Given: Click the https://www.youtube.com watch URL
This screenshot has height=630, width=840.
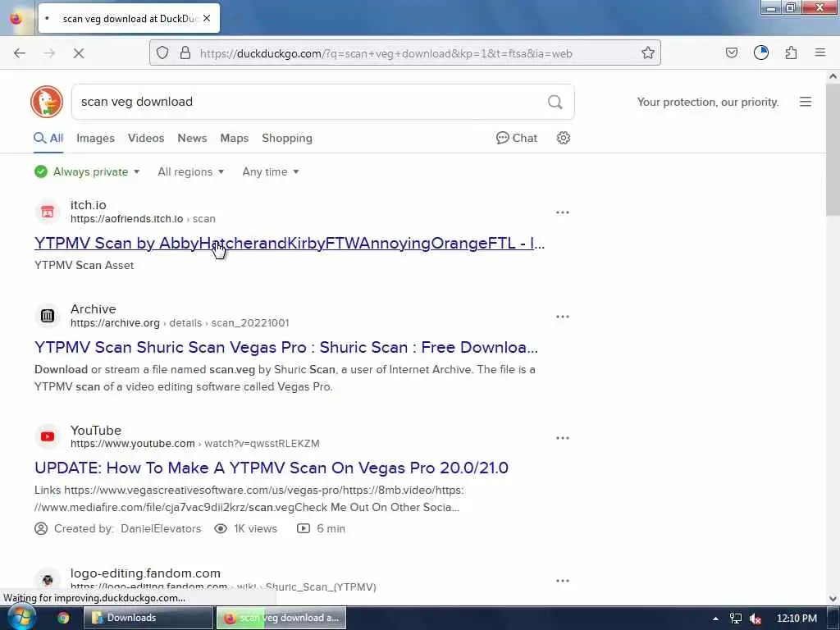Looking at the screenshot, I should pos(195,443).
